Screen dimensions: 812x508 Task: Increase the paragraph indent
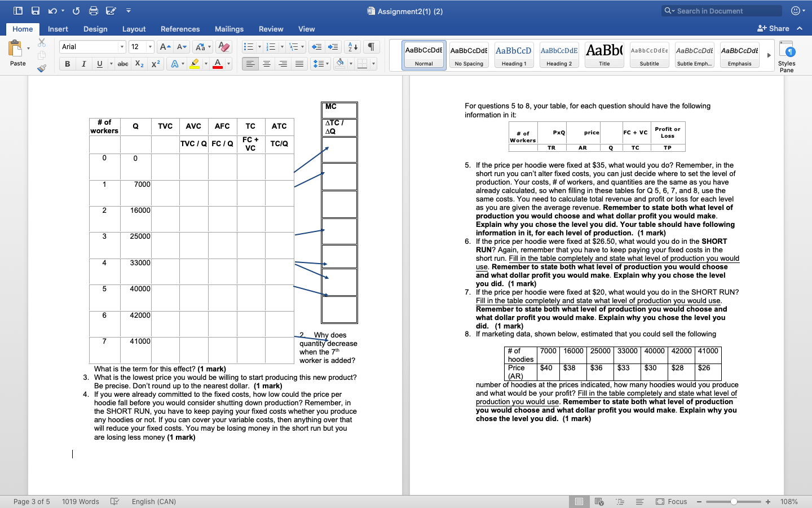pos(333,47)
